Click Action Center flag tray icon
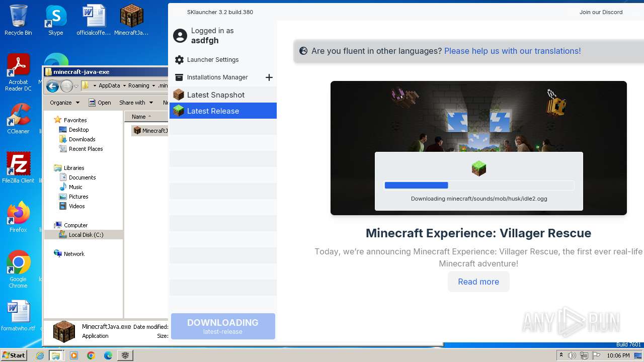 (x=596, y=355)
